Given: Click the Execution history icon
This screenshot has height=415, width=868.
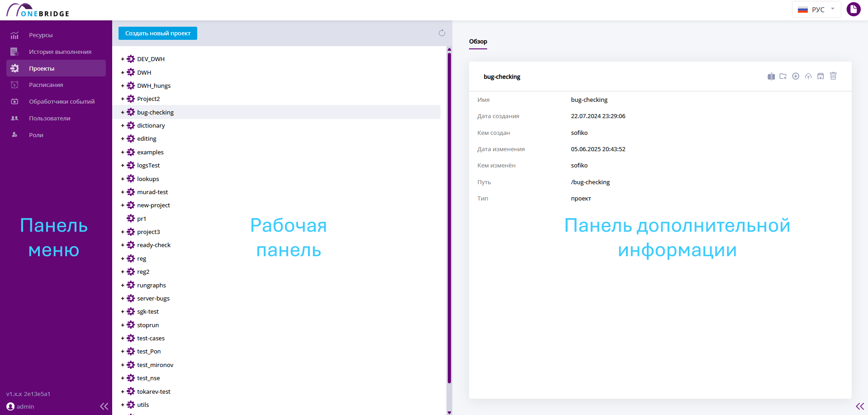Looking at the screenshot, I should 14,52.
